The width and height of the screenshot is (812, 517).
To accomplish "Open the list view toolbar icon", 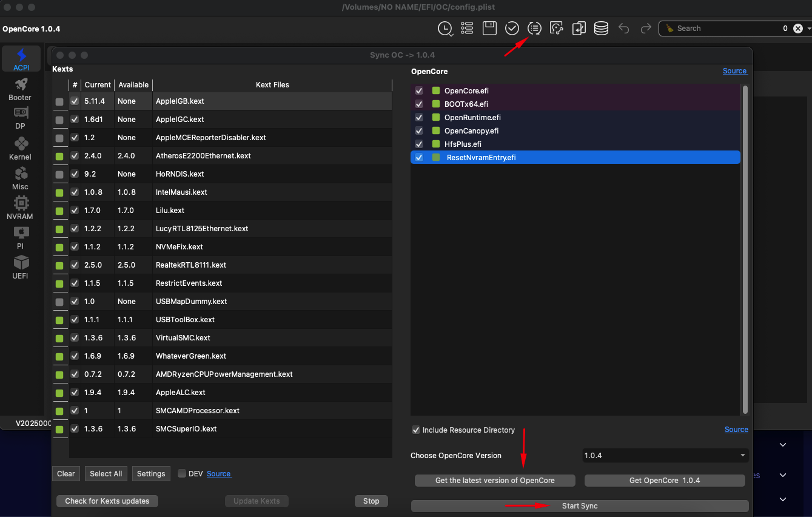I will click(x=467, y=29).
